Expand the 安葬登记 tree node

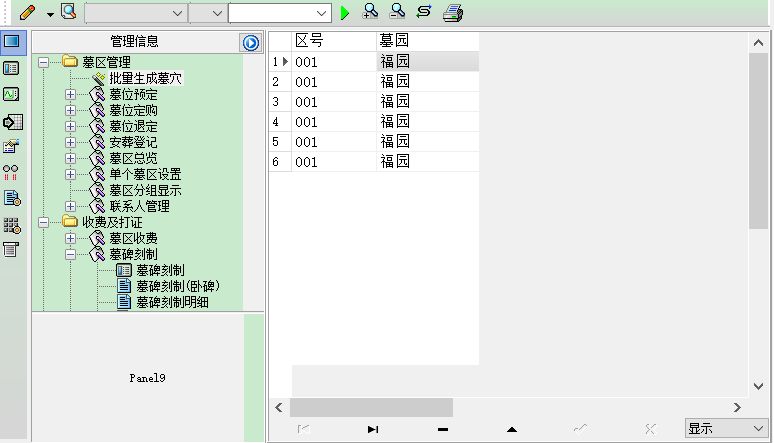point(71,142)
